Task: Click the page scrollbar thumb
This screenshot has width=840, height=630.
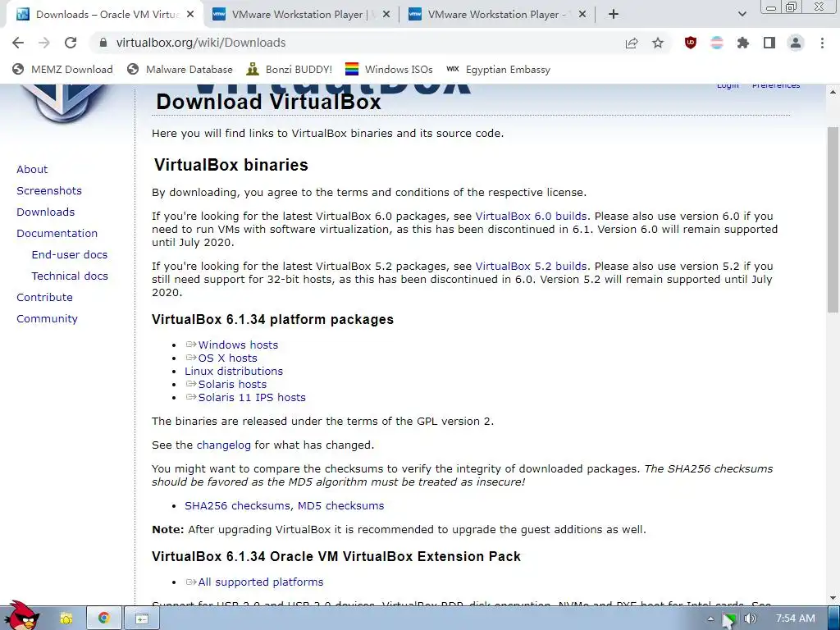Action: tap(833, 220)
